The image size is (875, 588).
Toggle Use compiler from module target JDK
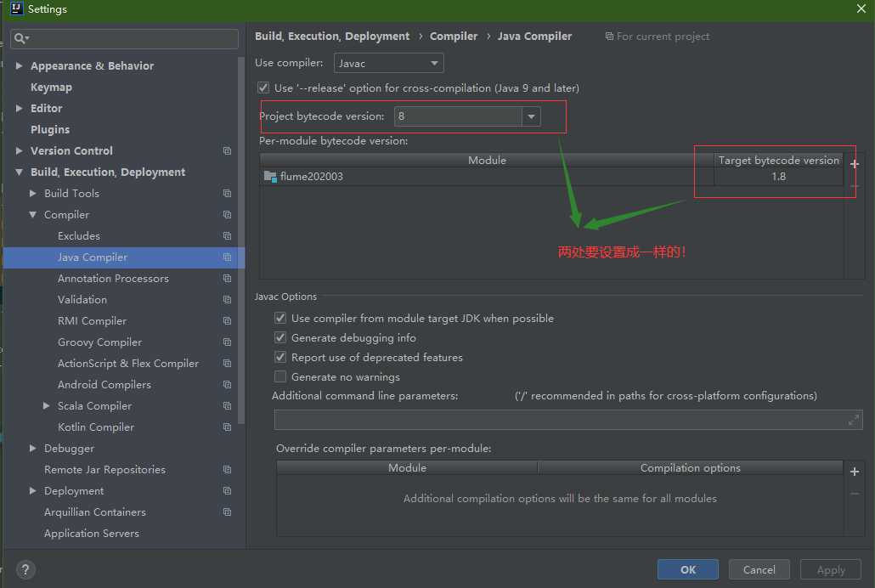tap(280, 319)
